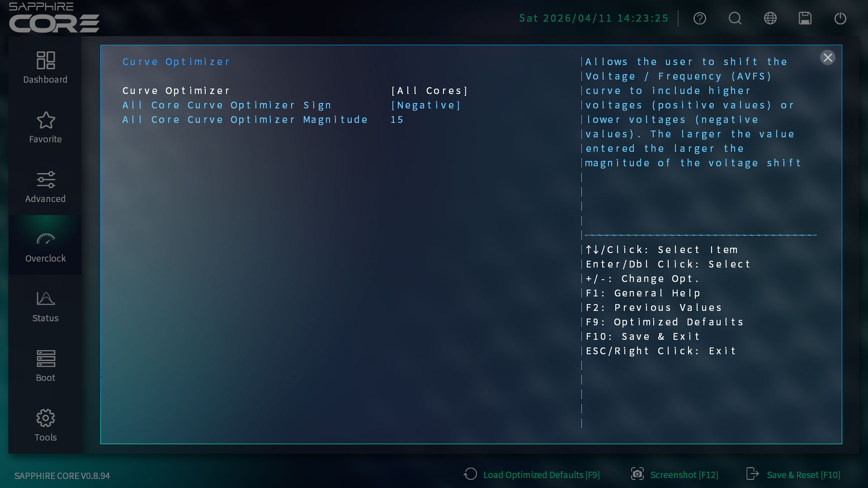The width and height of the screenshot is (868, 488).
Task: Click the power icon in header
Action: pos(840,19)
